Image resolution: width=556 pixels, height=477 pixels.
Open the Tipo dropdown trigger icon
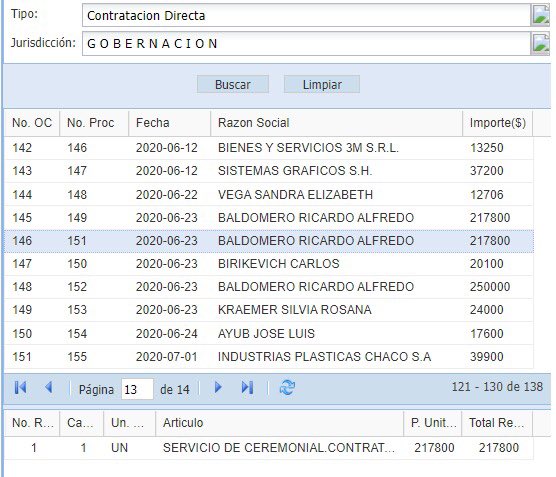click(x=540, y=15)
